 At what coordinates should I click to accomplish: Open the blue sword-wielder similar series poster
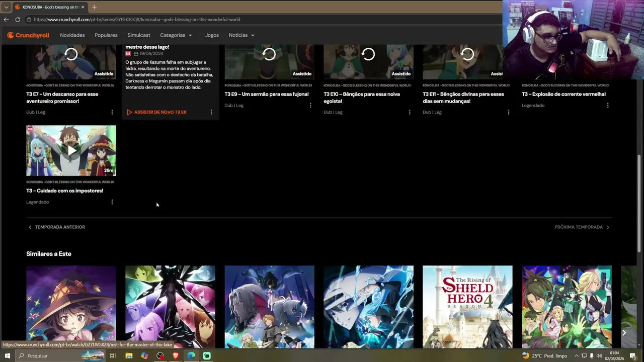click(368, 307)
